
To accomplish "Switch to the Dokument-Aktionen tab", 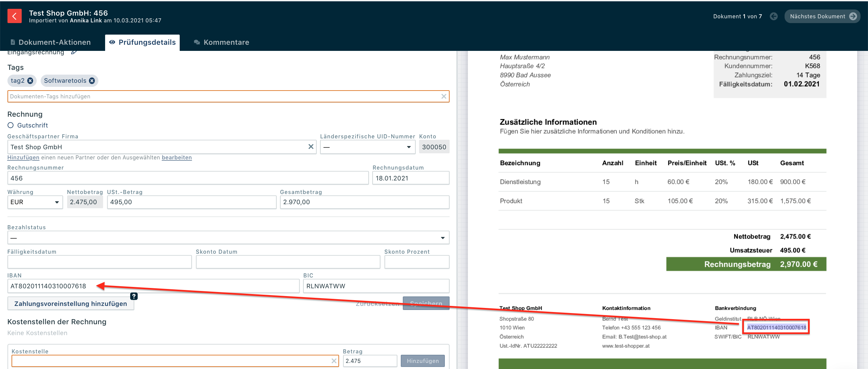I will click(51, 42).
